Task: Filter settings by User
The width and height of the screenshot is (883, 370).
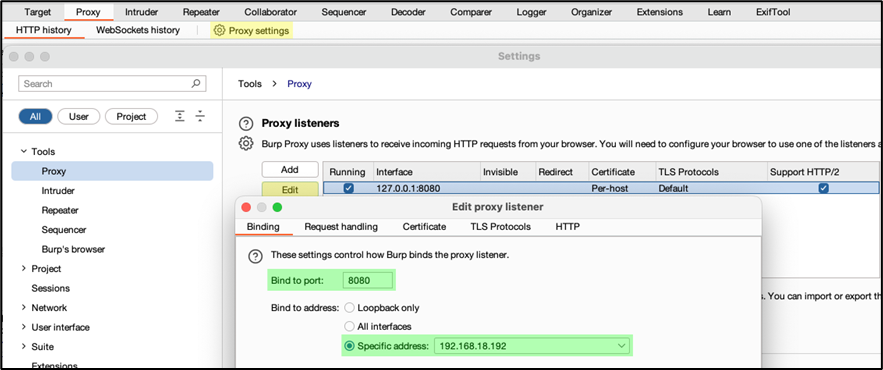Action: point(79,117)
